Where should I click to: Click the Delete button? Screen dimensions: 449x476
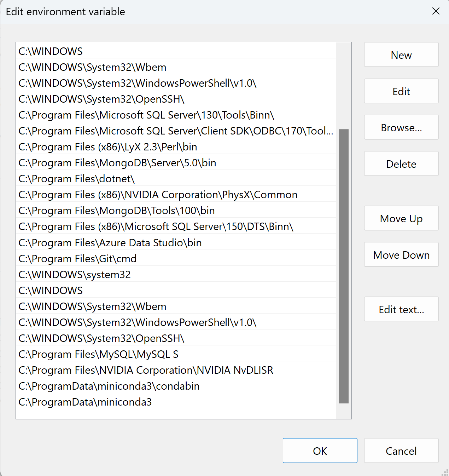[x=401, y=164]
